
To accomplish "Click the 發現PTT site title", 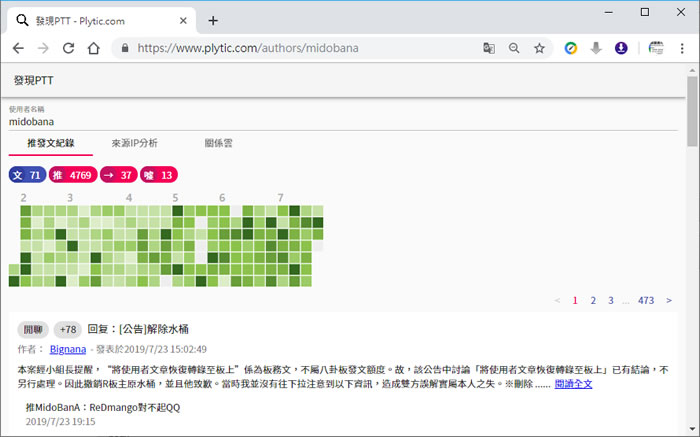I will tap(33, 80).
